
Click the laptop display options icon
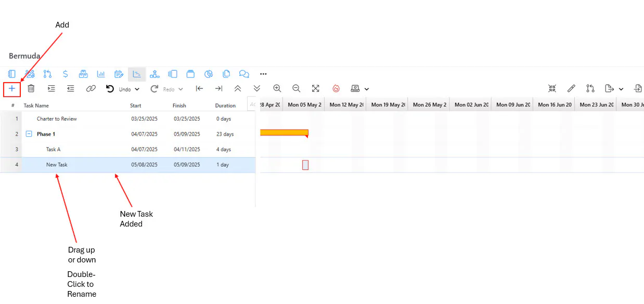pos(355,89)
